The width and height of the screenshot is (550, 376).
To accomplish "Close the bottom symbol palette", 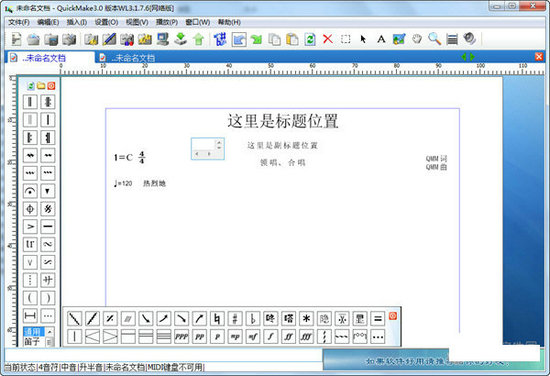I will pyautogui.click(x=393, y=316).
